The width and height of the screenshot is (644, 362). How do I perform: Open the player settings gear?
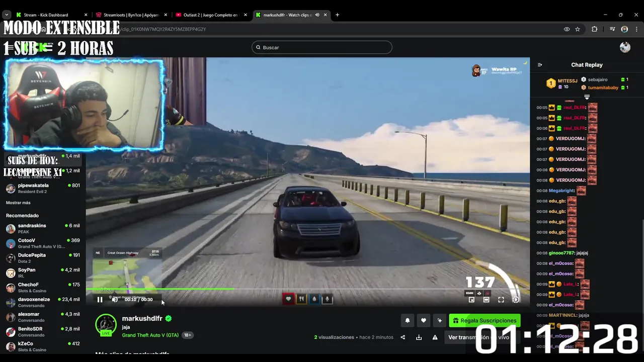point(516,300)
